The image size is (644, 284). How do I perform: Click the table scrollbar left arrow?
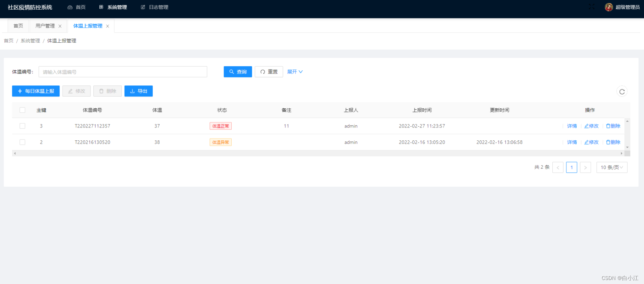(15, 153)
